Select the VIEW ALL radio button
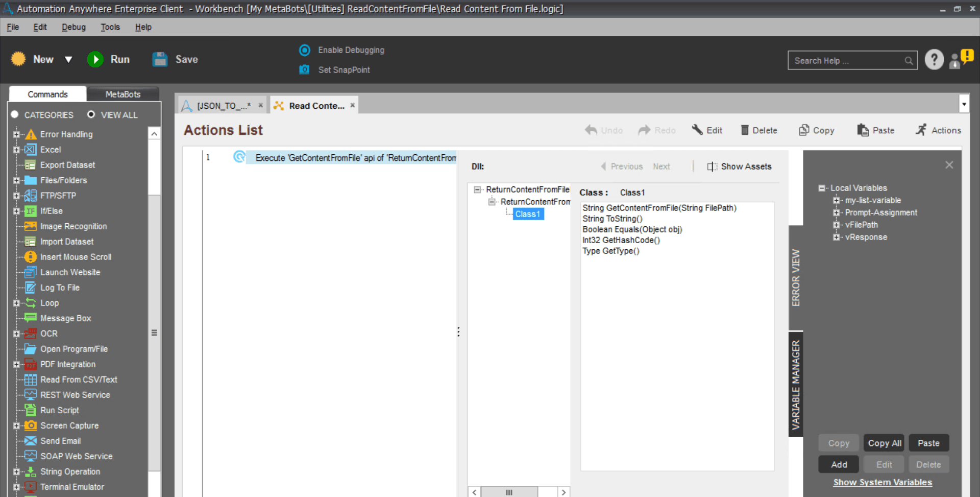Viewport: 980px width, 497px height. 91,114
